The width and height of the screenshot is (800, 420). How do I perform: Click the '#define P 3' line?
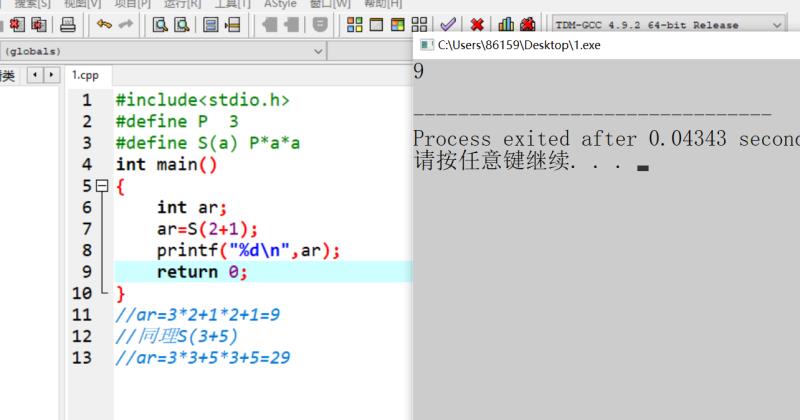click(x=177, y=121)
